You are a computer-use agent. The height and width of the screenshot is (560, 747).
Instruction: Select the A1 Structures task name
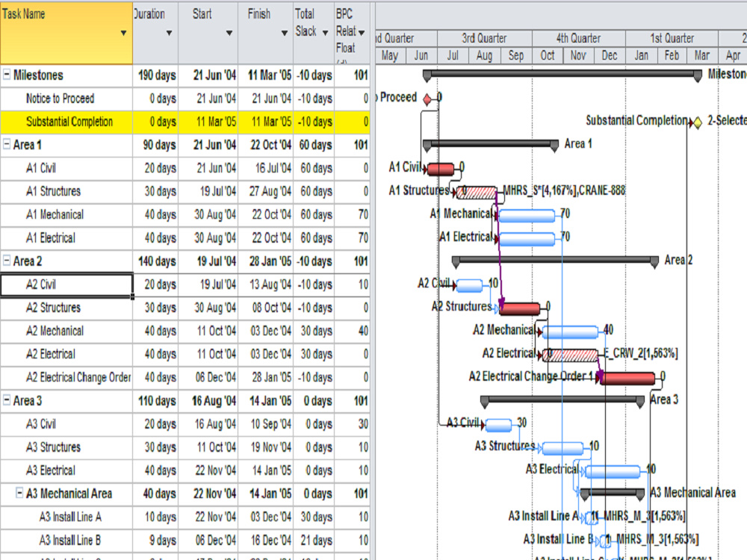click(53, 191)
